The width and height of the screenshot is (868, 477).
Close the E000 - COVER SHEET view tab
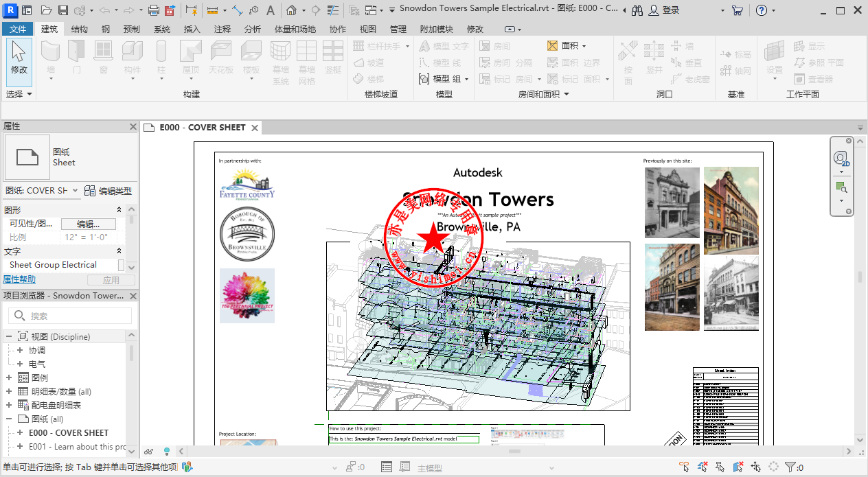coord(254,128)
